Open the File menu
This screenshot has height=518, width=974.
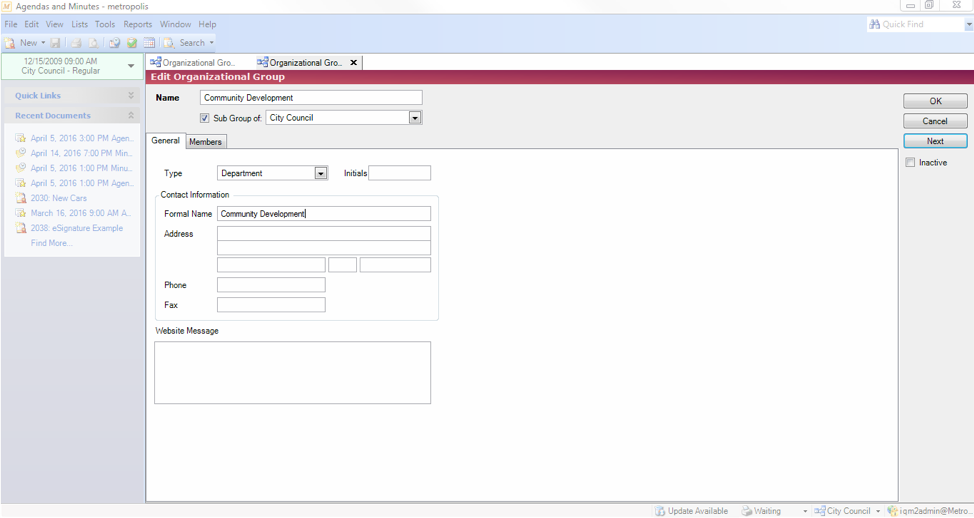tap(11, 24)
